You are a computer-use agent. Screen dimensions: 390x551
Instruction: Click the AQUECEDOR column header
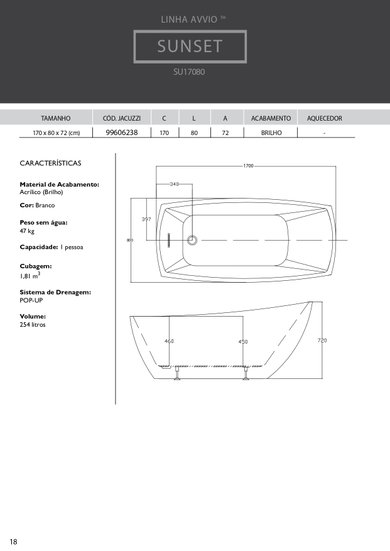pos(325,118)
